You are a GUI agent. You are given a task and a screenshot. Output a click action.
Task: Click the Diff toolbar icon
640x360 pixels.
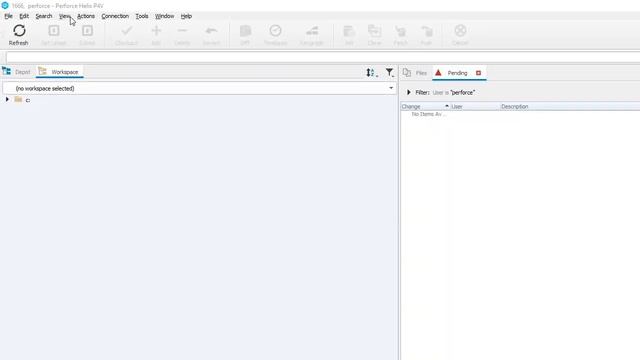pos(245,31)
